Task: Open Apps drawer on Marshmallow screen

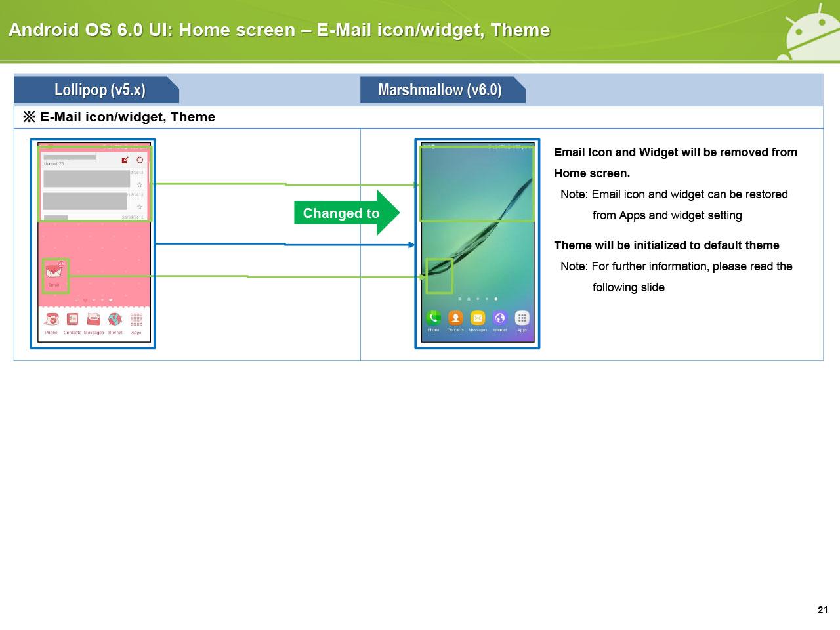Action: point(522,318)
